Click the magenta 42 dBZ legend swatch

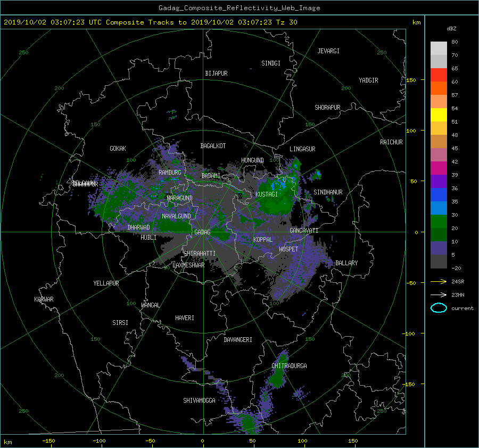click(439, 168)
